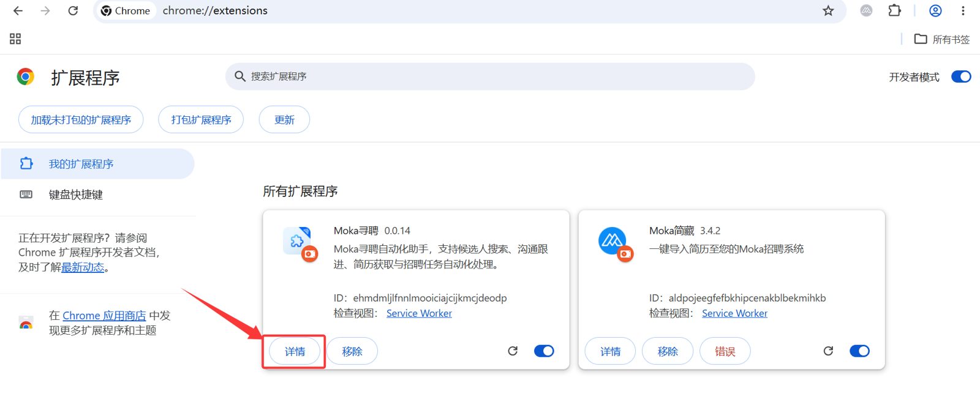Toggle 开发者模式 switch
Screen dimensions: 980x405
[x=961, y=76]
